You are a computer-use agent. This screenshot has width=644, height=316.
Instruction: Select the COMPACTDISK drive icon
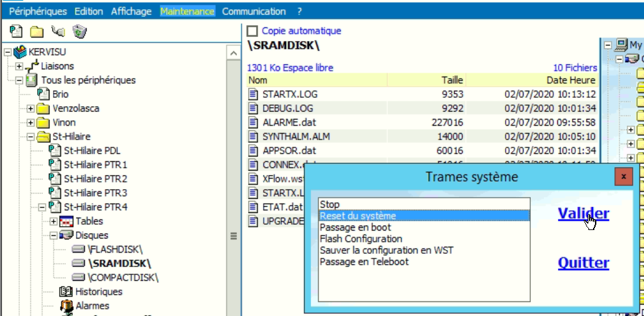pyautogui.click(x=78, y=277)
